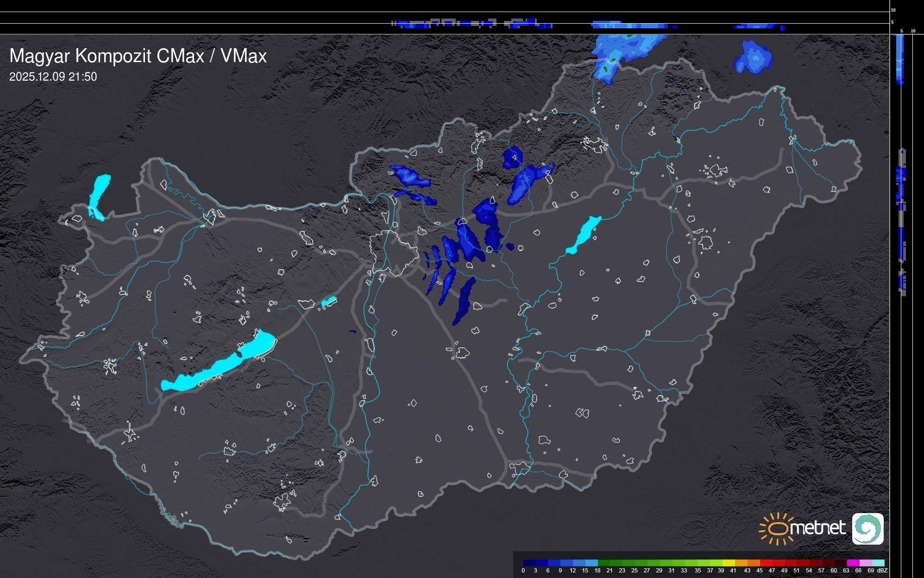Click the Tisza Lake shape in the east

point(584,235)
